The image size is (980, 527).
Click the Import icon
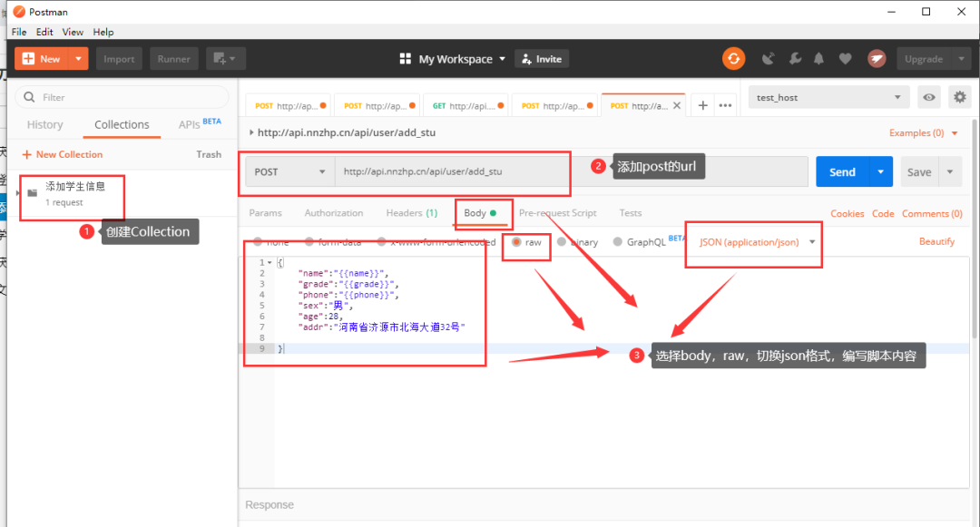(x=119, y=58)
